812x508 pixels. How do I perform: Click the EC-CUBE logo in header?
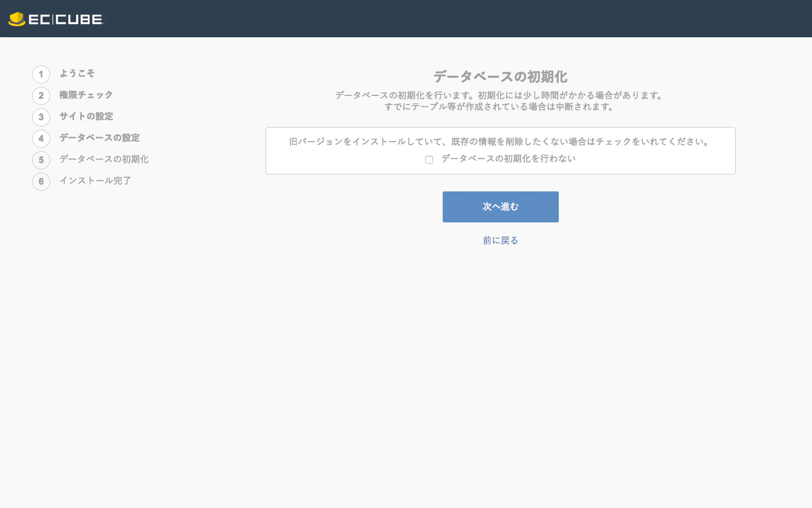tap(56, 19)
